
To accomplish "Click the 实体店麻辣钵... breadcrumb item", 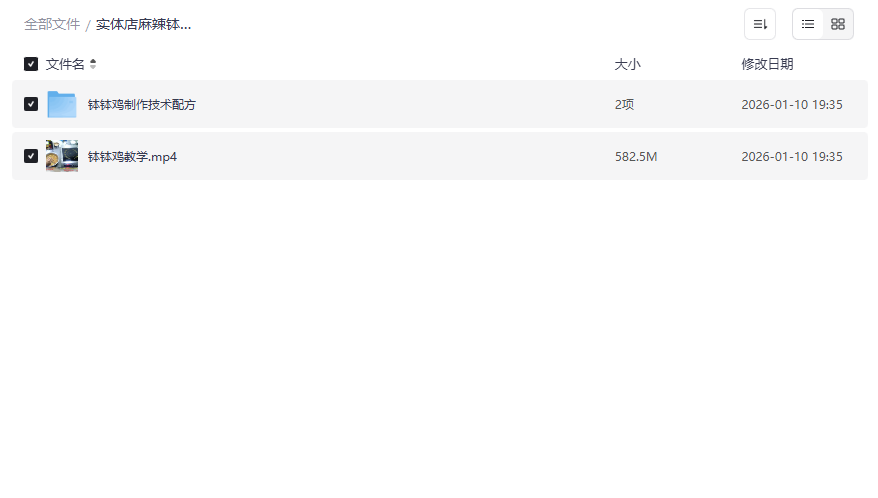I will point(143,24).
